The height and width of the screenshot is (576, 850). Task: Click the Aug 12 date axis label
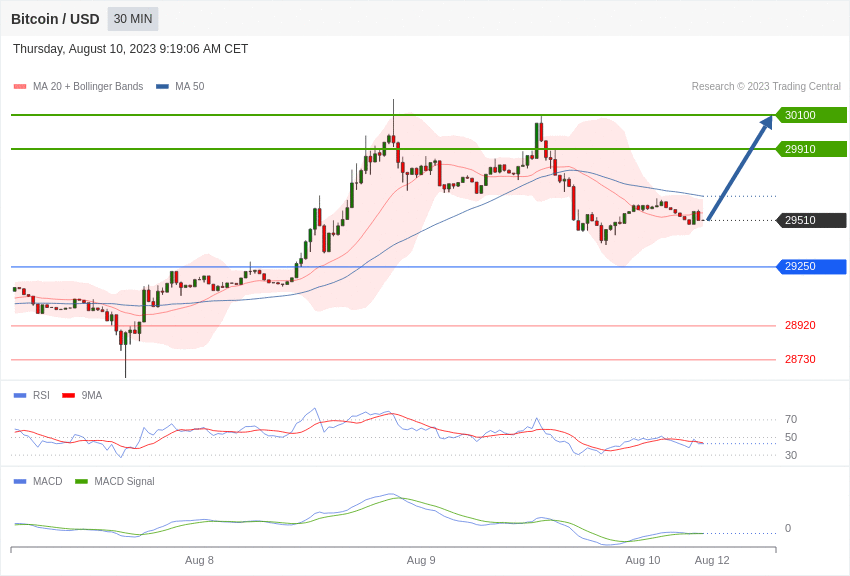712,560
